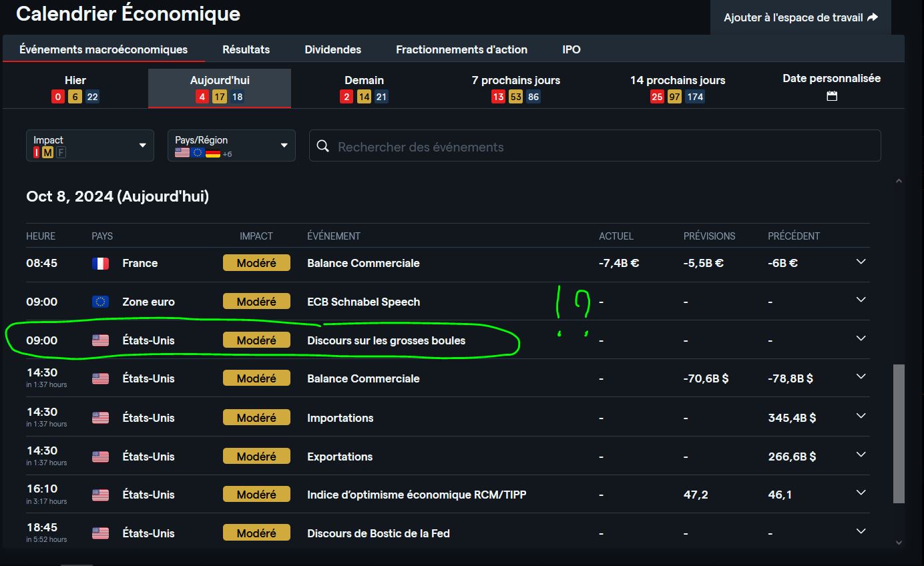Expand the Discours sur les grosses boules row
The width and height of the screenshot is (924, 566).
(x=861, y=338)
